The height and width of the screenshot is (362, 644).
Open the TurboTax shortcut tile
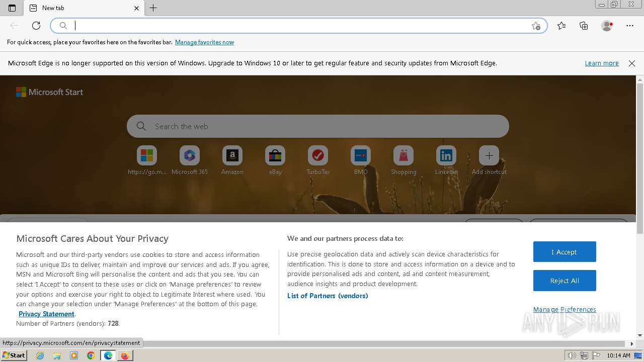click(318, 160)
